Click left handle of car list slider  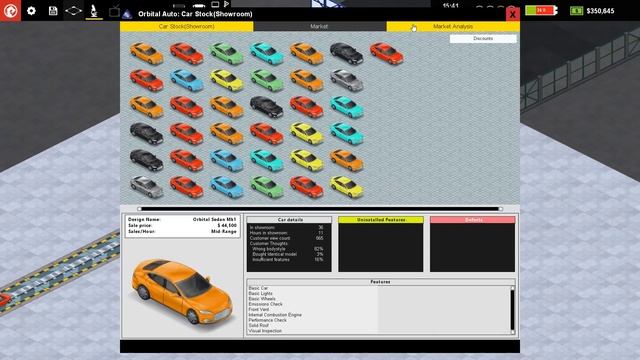click(x=139, y=209)
